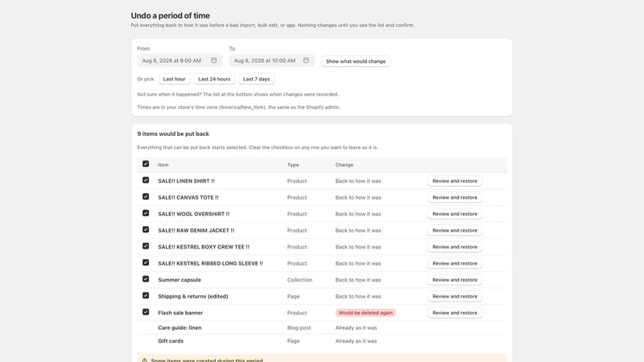Click the Type column header
The width and height of the screenshot is (644, 362).
pos(293,165)
